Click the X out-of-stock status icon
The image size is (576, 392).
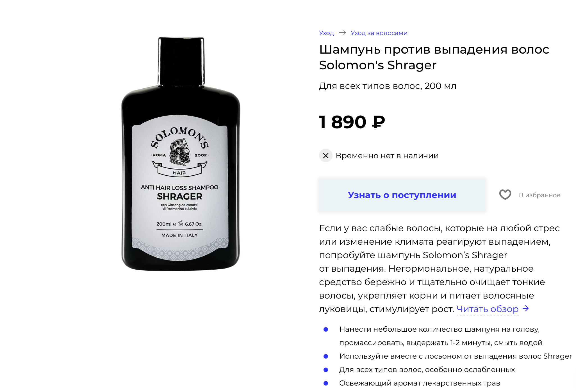[x=326, y=155]
